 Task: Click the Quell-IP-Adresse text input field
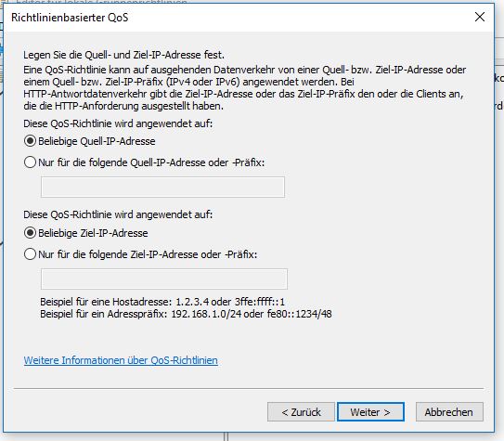[162, 187]
